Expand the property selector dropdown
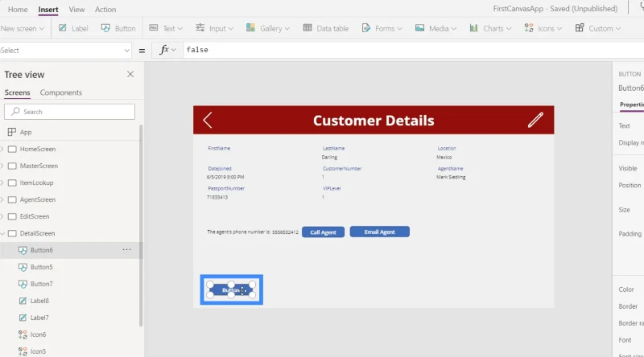 tap(126, 51)
